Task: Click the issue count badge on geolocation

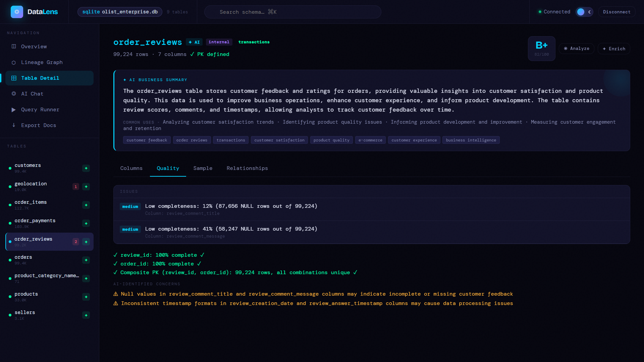Action: (76, 187)
